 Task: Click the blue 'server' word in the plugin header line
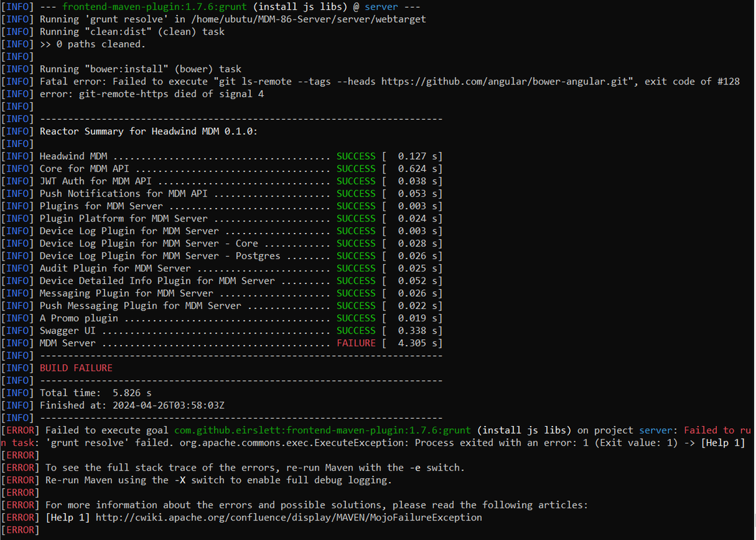click(x=382, y=7)
